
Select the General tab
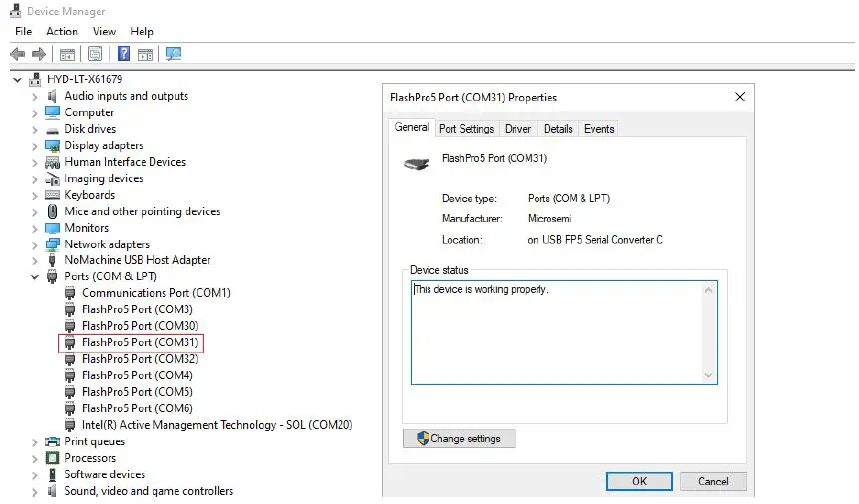[x=412, y=127]
